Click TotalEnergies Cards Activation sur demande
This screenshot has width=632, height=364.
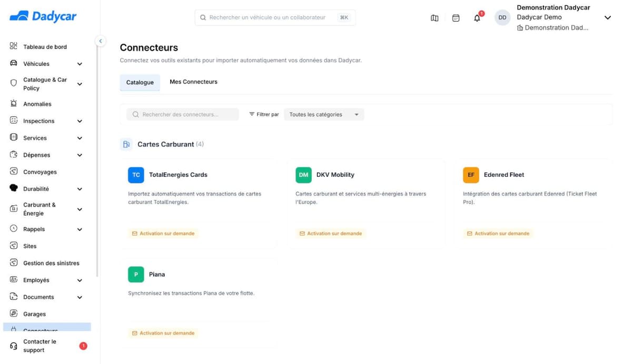(x=163, y=233)
